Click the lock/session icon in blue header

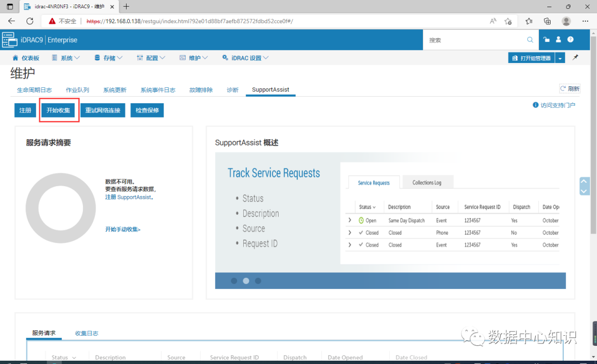click(546, 40)
